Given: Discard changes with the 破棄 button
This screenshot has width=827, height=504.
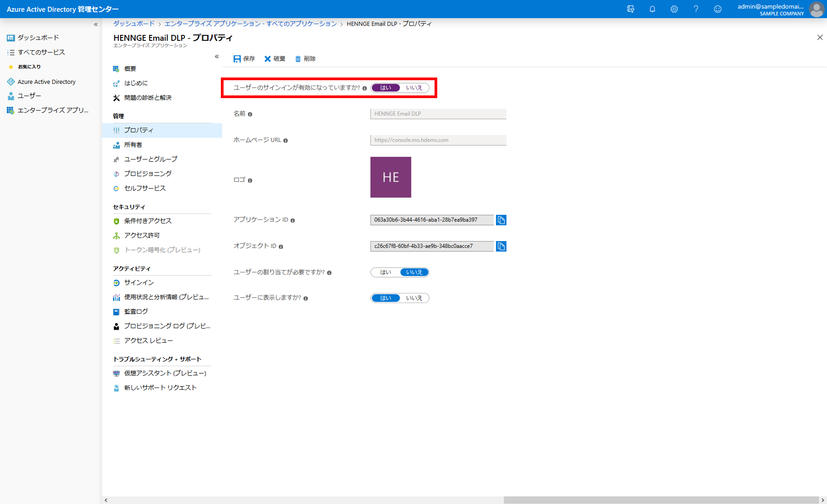Looking at the screenshot, I should click(275, 59).
